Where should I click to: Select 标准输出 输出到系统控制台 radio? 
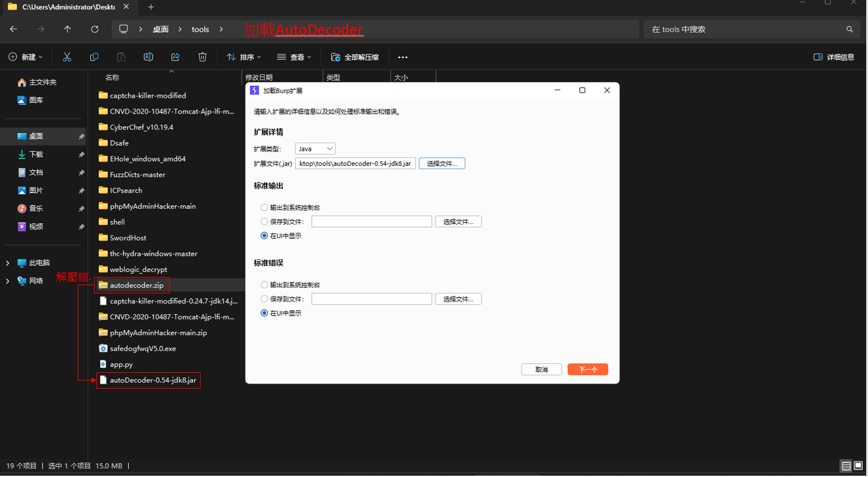[264, 208]
